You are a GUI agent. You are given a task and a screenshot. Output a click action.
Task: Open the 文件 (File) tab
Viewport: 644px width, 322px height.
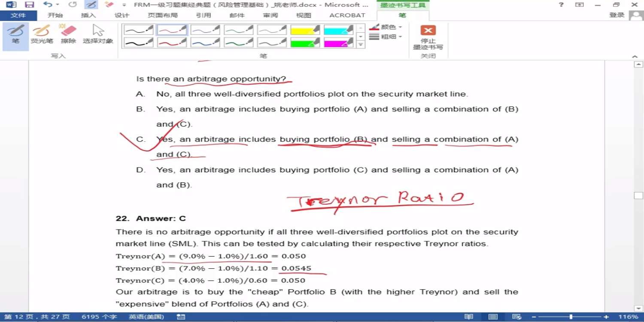tap(18, 15)
